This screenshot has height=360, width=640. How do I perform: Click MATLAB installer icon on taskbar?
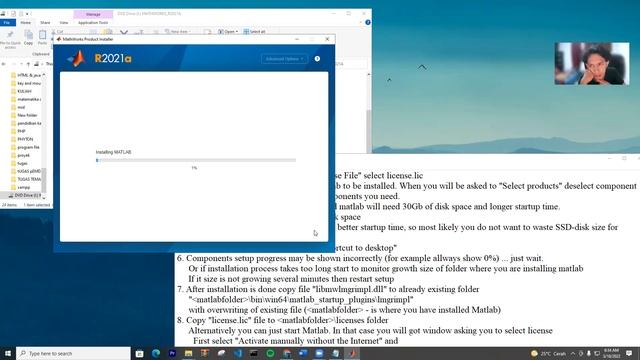[x=352, y=353]
